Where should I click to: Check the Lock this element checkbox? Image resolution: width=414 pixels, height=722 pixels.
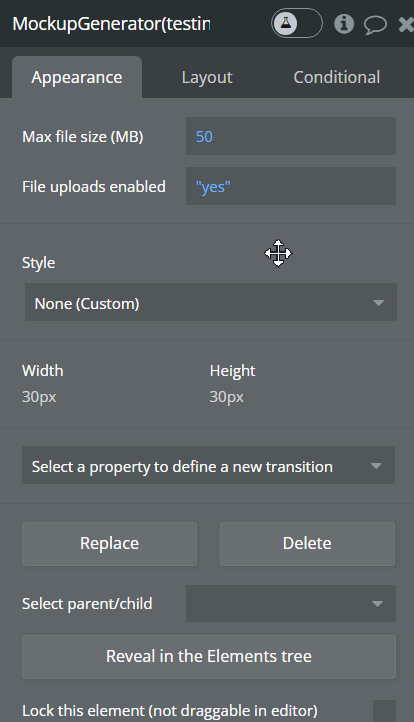(385, 711)
